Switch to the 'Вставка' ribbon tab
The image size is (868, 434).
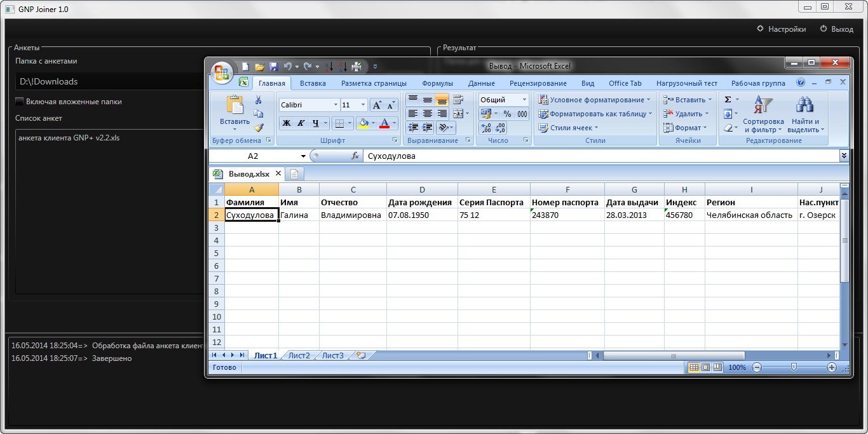[313, 83]
